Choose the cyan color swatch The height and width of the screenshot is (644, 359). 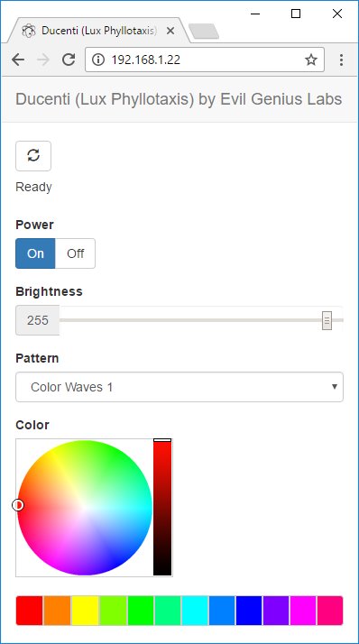(x=195, y=611)
